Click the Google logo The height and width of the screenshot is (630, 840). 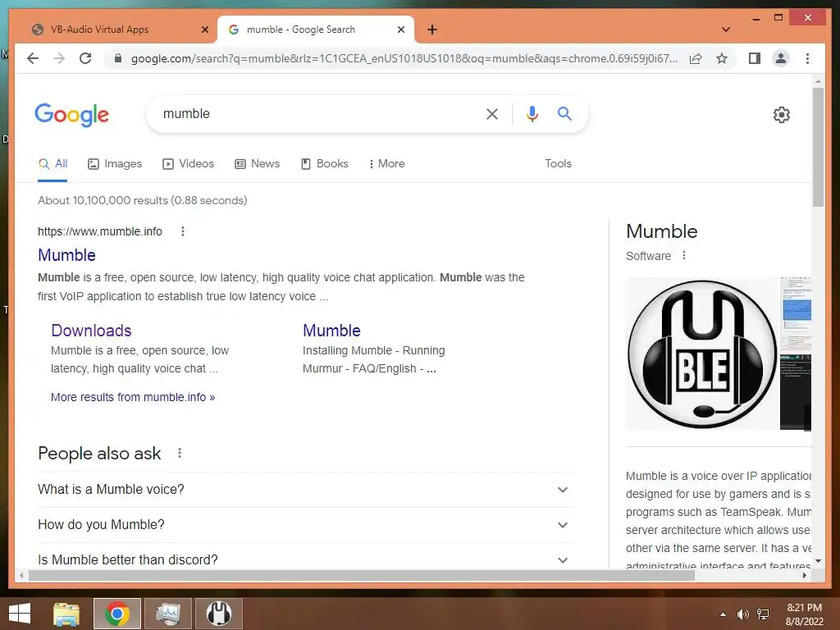(x=72, y=115)
